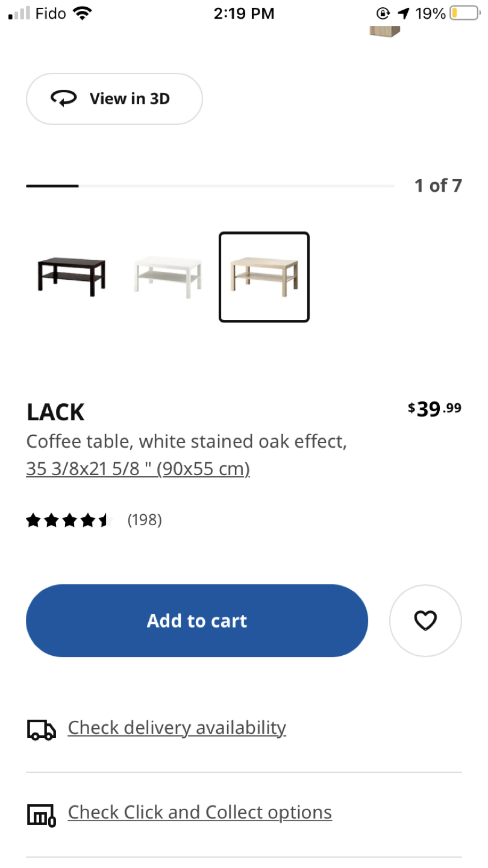Select the white stained oak table thumbnail
Screen dimensions: 488x868
point(264,277)
